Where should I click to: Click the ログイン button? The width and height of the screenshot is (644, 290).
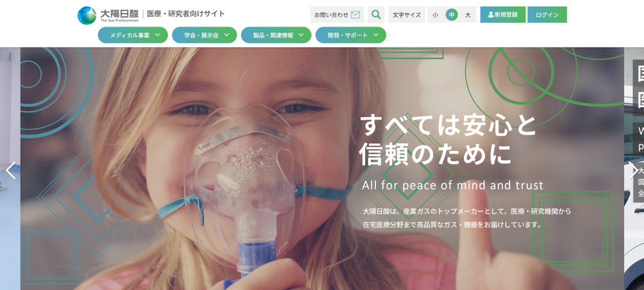click(x=547, y=15)
